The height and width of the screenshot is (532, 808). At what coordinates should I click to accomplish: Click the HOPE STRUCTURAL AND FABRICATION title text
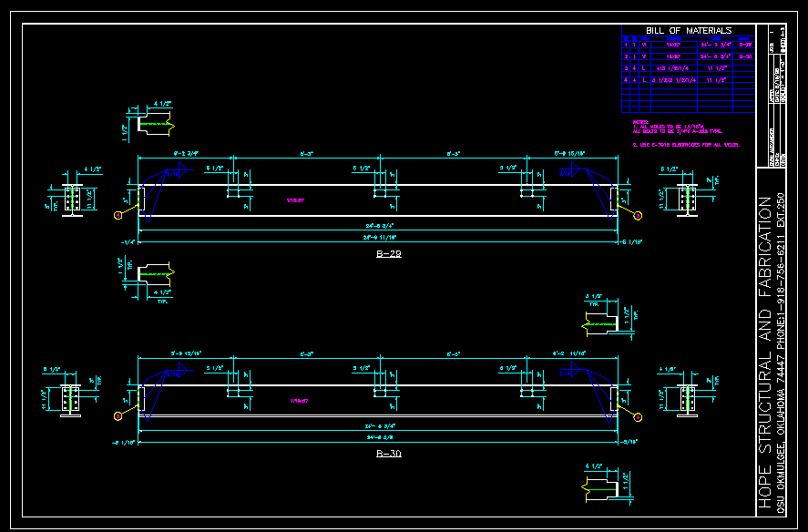(765, 351)
